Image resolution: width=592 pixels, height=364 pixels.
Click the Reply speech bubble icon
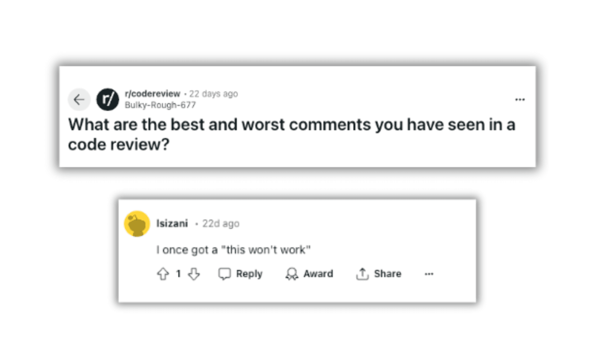tap(224, 274)
